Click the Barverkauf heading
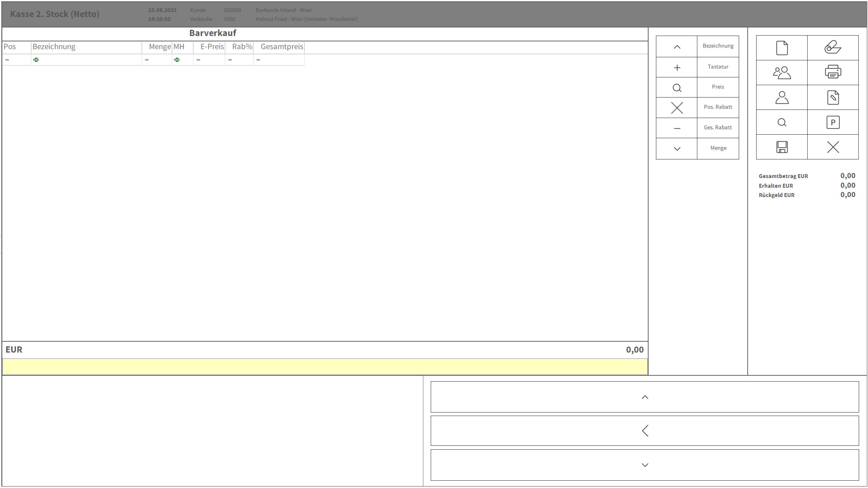 tap(212, 33)
